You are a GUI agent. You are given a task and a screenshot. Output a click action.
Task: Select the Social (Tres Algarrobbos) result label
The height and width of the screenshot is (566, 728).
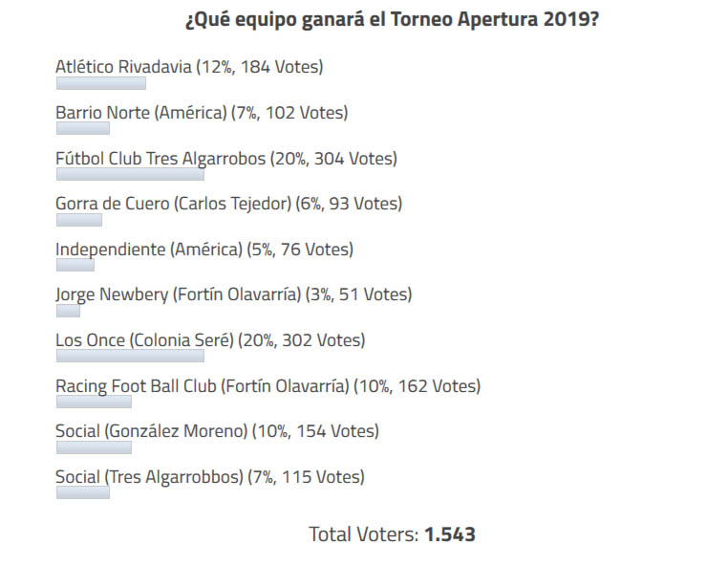(x=209, y=477)
